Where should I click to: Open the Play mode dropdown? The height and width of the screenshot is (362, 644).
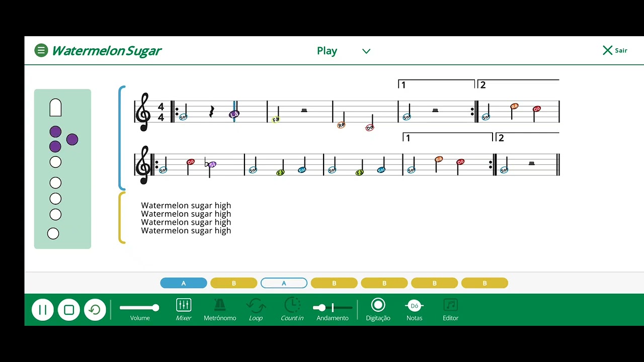(344, 51)
